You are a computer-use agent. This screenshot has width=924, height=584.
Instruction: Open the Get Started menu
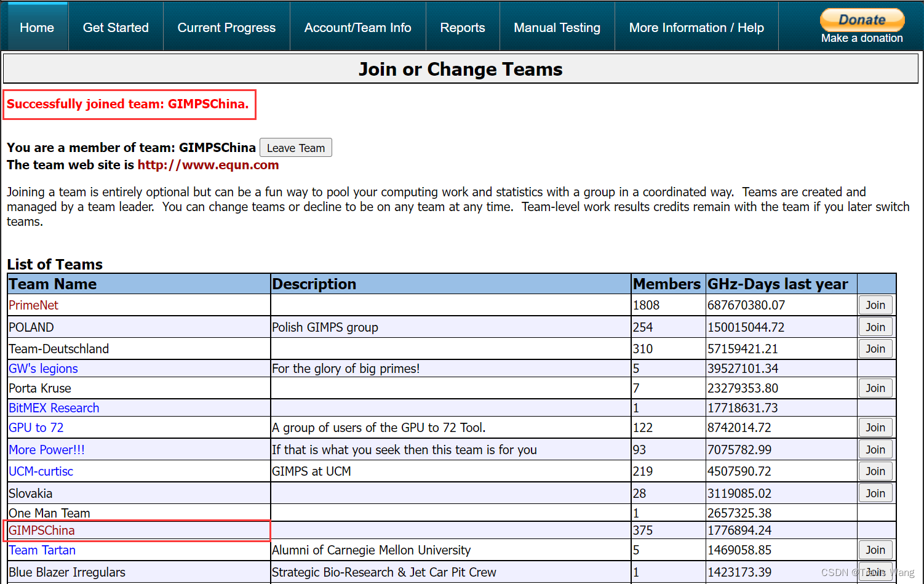point(116,28)
